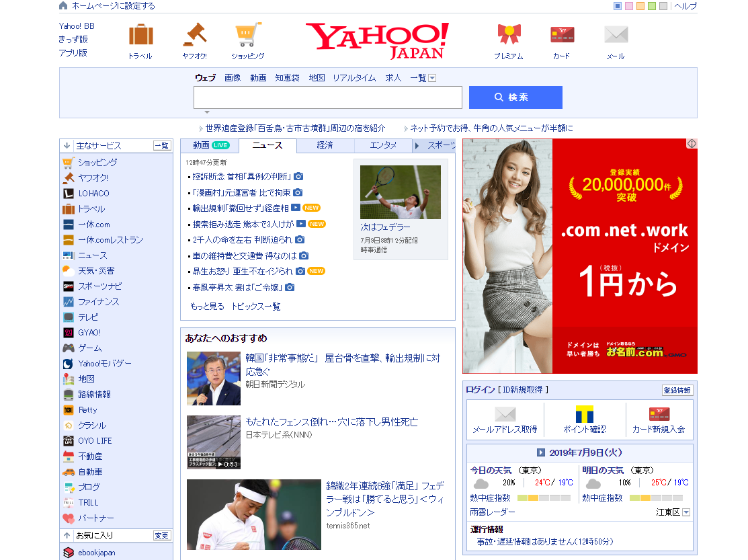Expand the search suggestion triangle under search box

[207, 112]
